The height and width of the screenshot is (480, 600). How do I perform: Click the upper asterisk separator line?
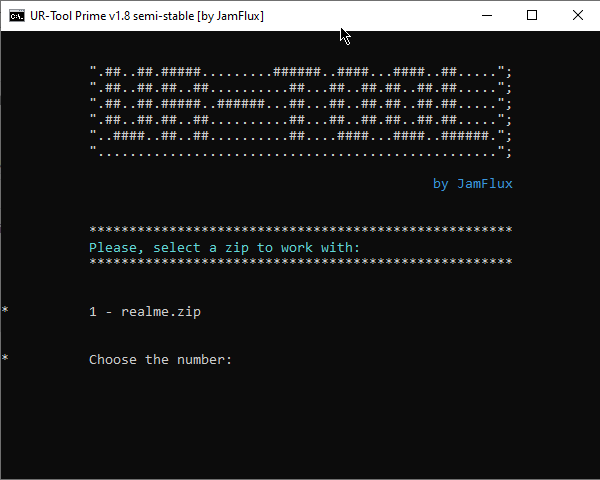(x=300, y=230)
